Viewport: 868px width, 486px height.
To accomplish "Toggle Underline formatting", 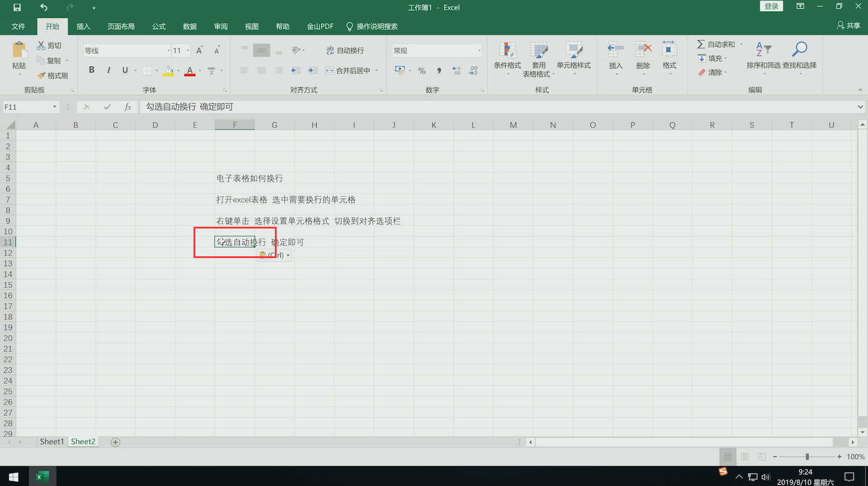I will (x=125, y=71).
